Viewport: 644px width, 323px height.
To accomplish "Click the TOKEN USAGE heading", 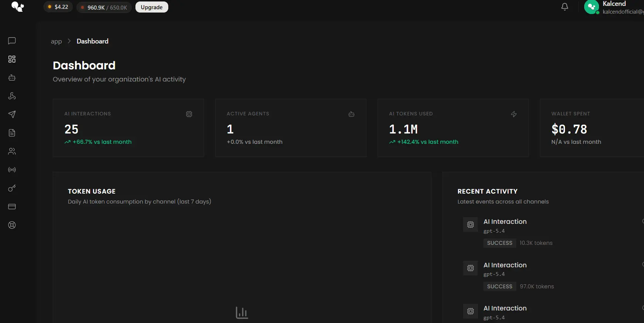I will point(92,191).
